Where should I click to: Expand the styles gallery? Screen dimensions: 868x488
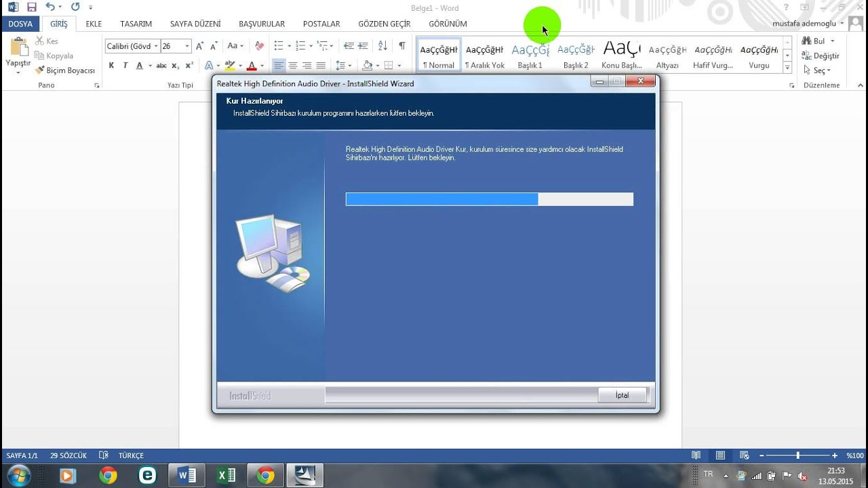tap(787, 68)
